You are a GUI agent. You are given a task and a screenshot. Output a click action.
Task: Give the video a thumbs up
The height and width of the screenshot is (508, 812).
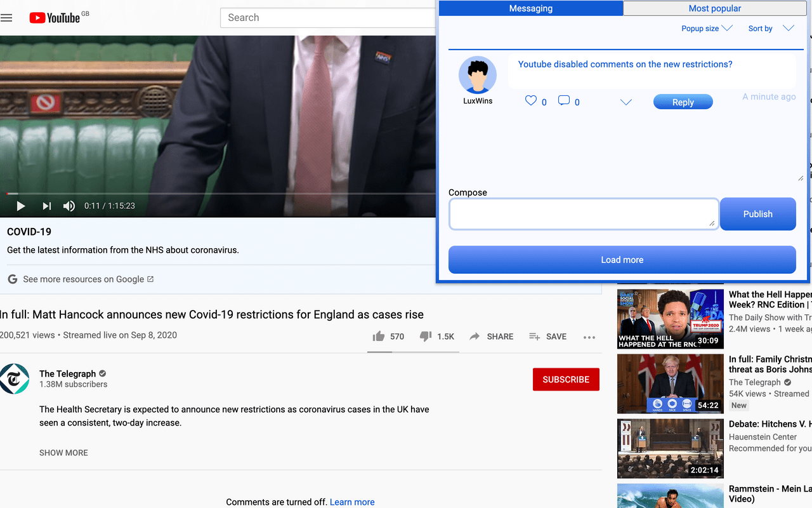[x=379, y=337]
